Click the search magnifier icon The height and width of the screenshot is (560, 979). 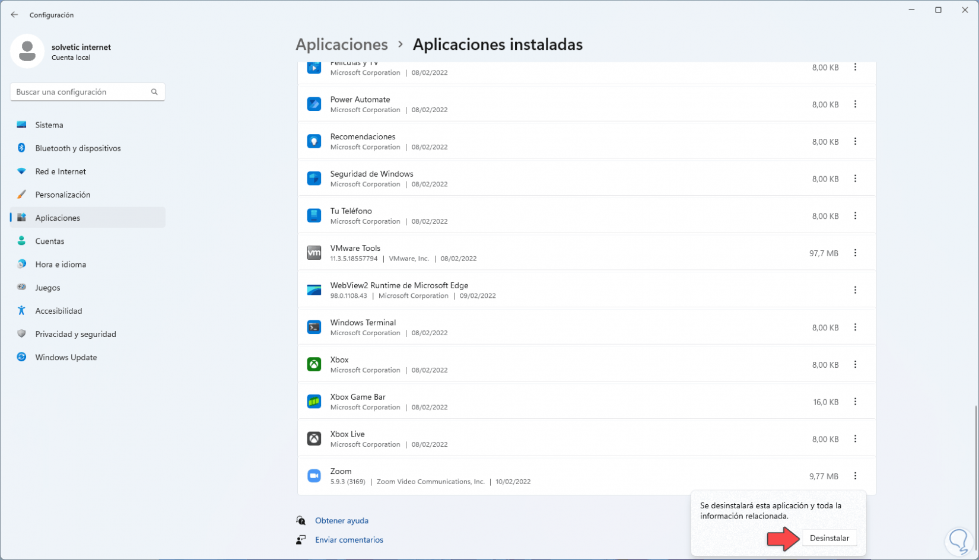pos(154,92)
